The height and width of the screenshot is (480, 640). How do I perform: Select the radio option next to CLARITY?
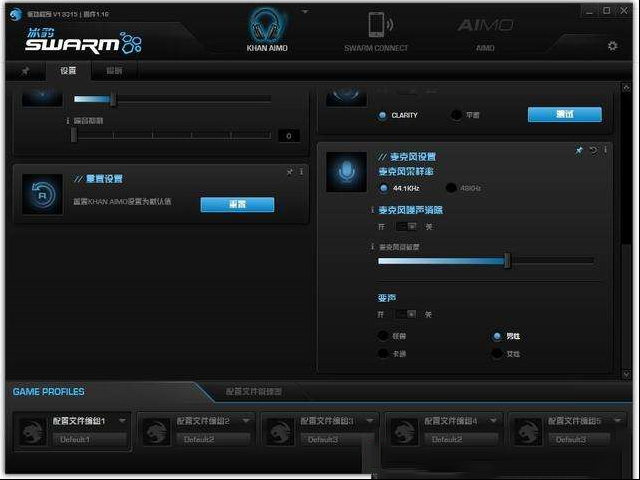point(456,116)
